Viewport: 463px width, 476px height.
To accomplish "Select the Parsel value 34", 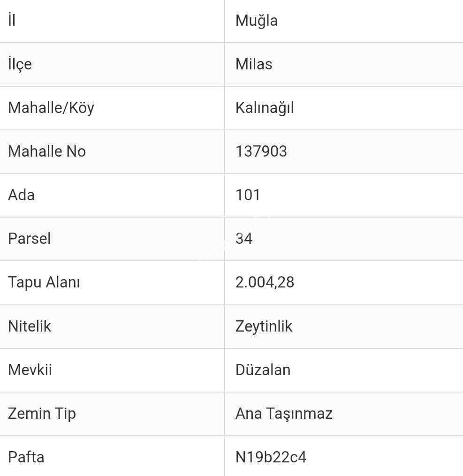I will pos(244,239).
